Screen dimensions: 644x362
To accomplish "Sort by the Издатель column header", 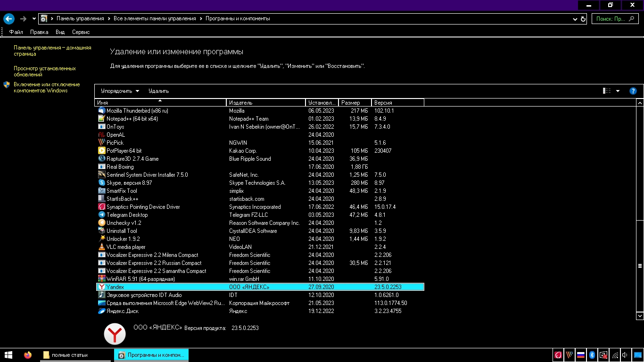I will (266, 102).
